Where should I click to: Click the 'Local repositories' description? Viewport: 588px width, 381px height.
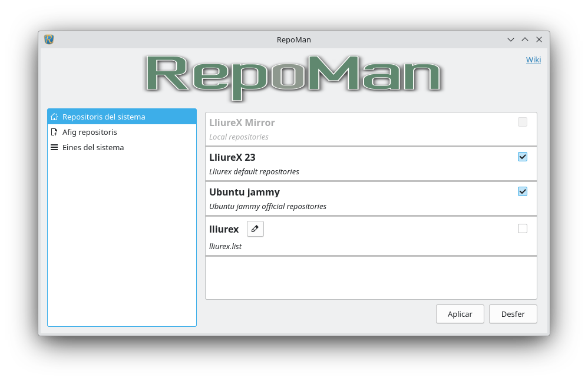[x=239, y=137]
